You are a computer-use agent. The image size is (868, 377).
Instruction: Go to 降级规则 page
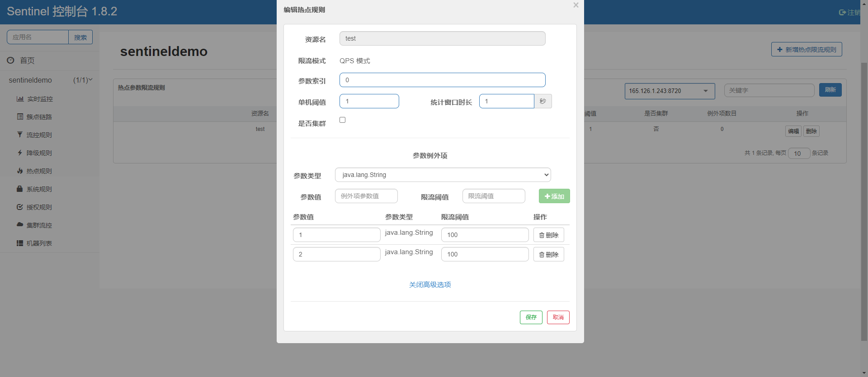click(39, 153)
